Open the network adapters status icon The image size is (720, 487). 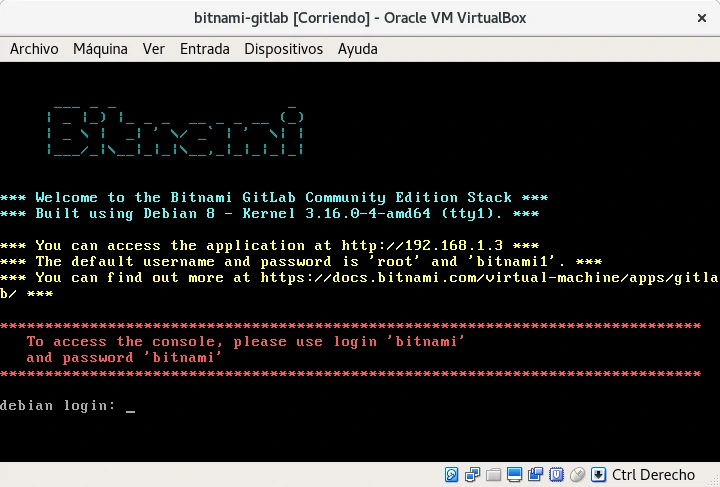(x=473, y=474)
